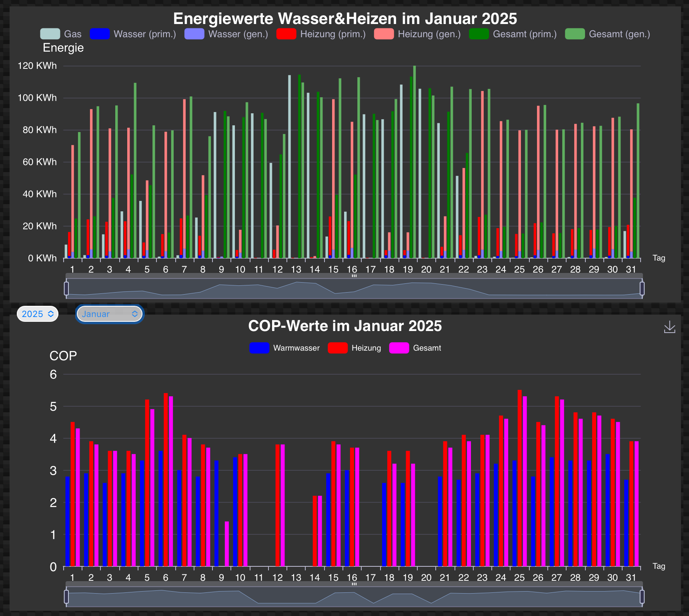Toggle Heizung (gen.) legend entry
Viewport: 689px width, 616px height.
[x=417, y=34]
